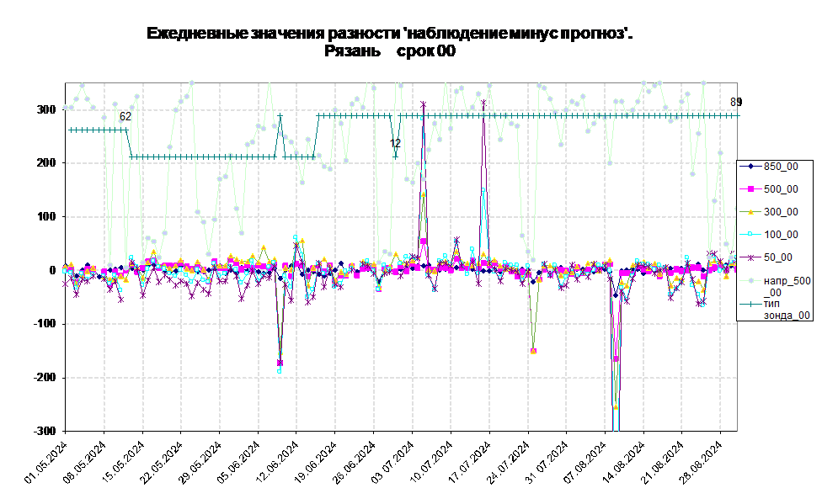The image size is (822, 504).
Task: Click the date label 21.08.2024
Action: click(x=663, y=463)
